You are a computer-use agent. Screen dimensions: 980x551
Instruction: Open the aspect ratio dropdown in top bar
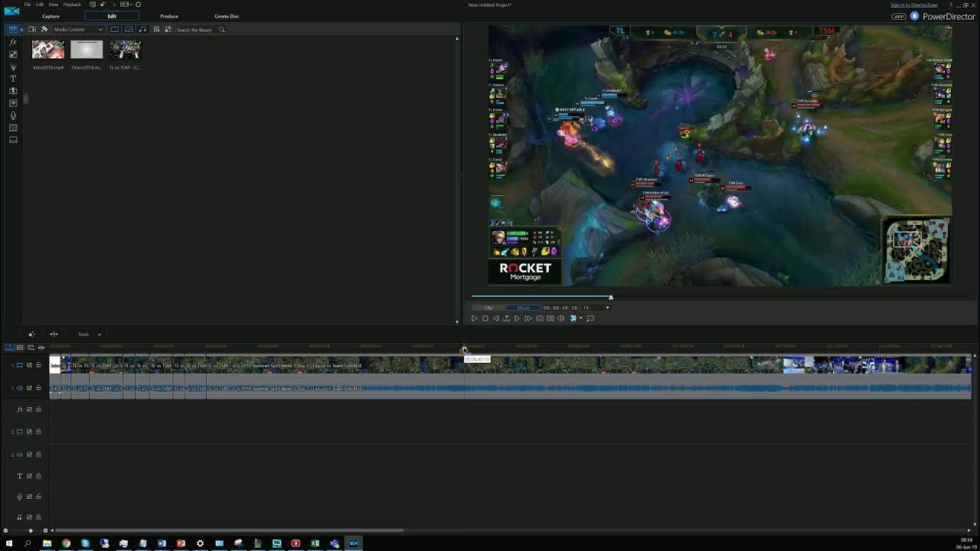tap(125, 5)
